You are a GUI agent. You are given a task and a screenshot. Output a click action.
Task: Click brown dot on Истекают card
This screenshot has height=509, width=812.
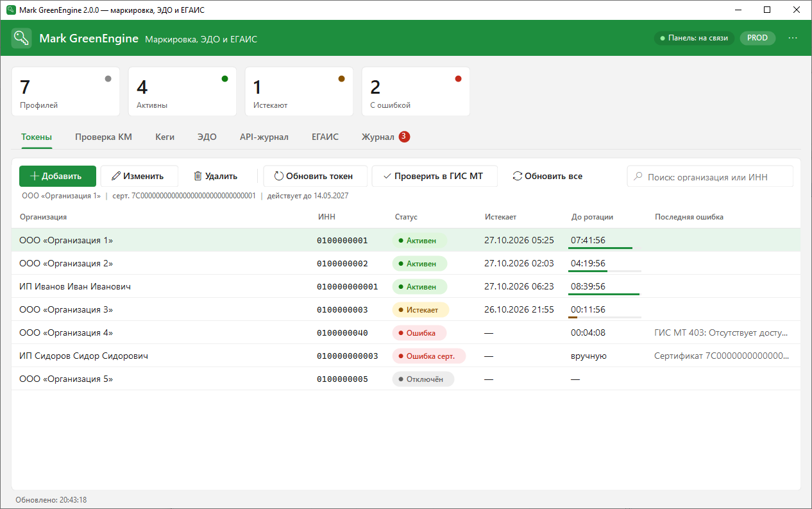pyautogui.click(x=341, y=79)
